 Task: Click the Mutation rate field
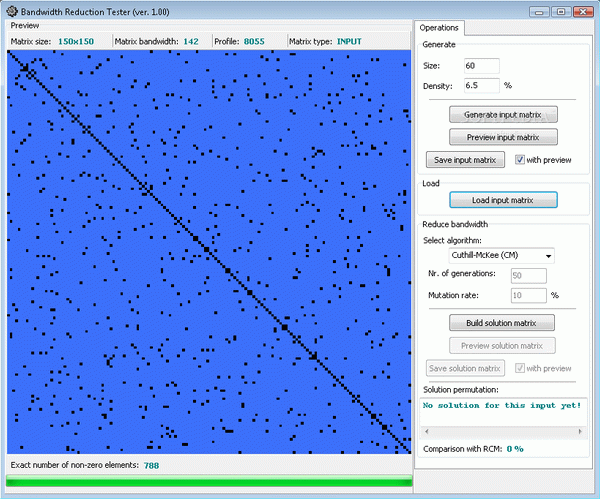pos(529,295)
